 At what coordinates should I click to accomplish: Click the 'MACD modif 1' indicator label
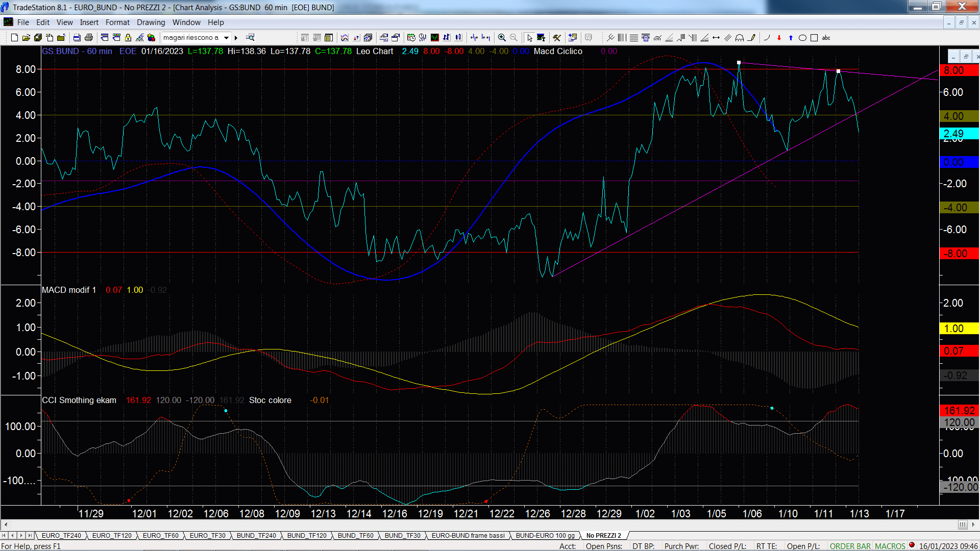69,290
